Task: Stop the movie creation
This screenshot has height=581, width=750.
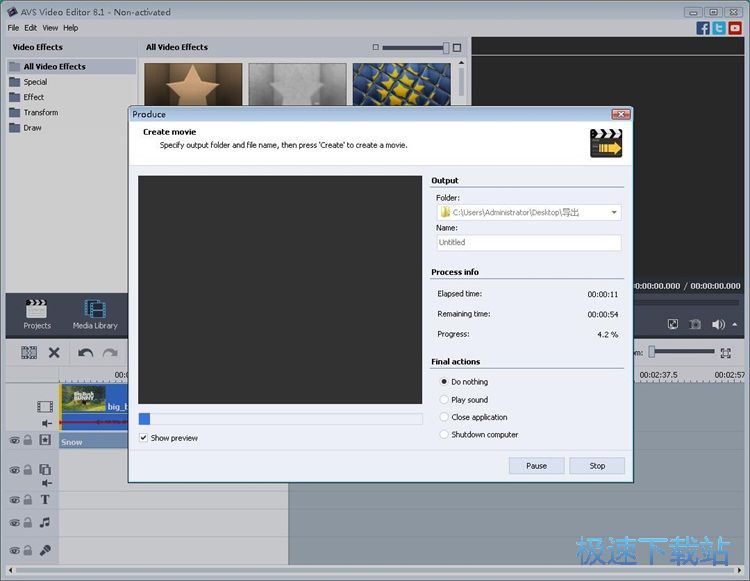Action: click(x=597, y=466)
